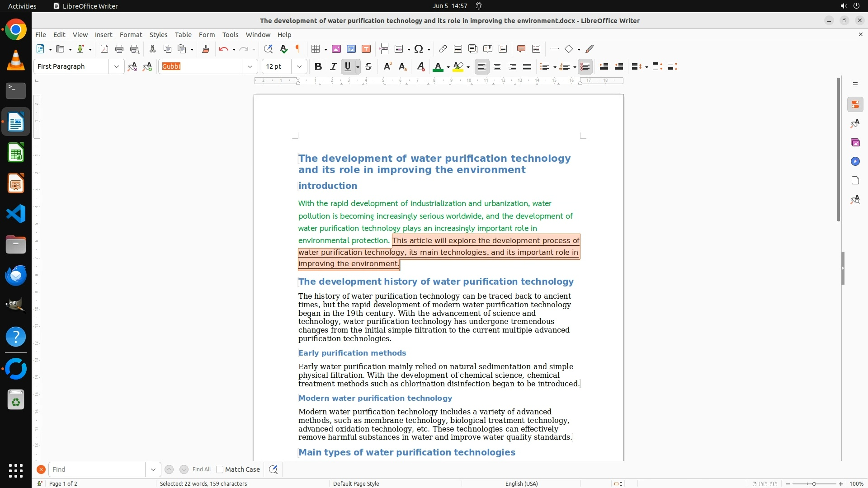Toggle Formatting Marks pilcrow button
868x488 pixels.
pos(298,49)
